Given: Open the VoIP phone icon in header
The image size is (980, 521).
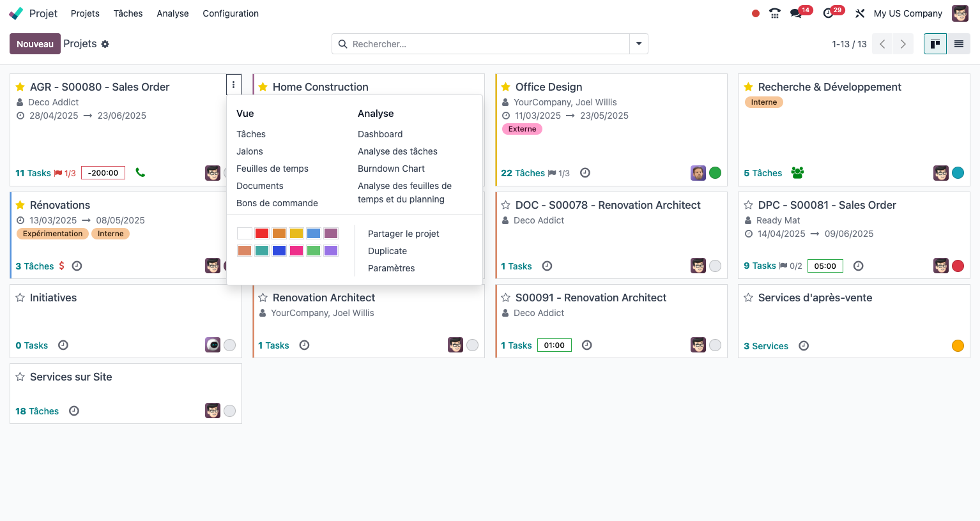Looking at the screenshot, I should (x=775, y=13).
